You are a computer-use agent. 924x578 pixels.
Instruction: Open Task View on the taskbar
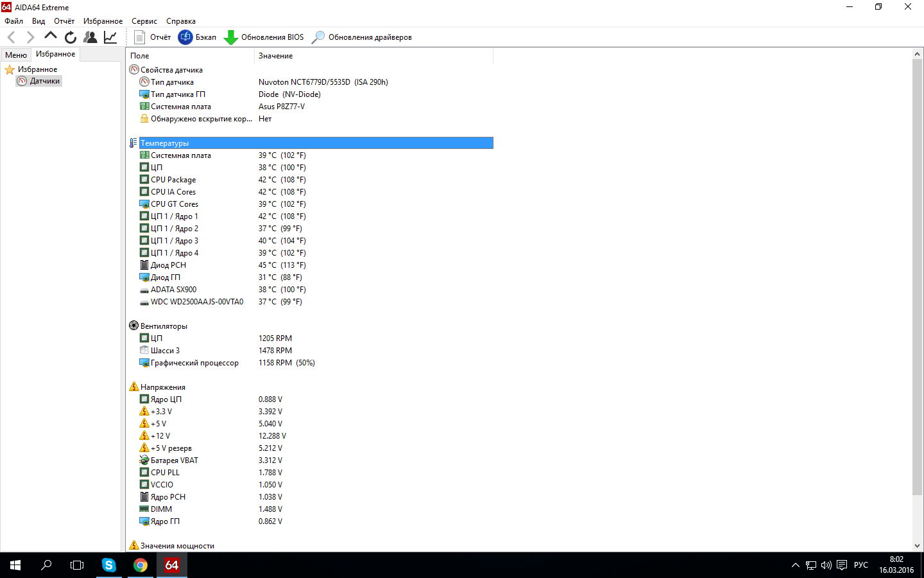pos(77,565)
